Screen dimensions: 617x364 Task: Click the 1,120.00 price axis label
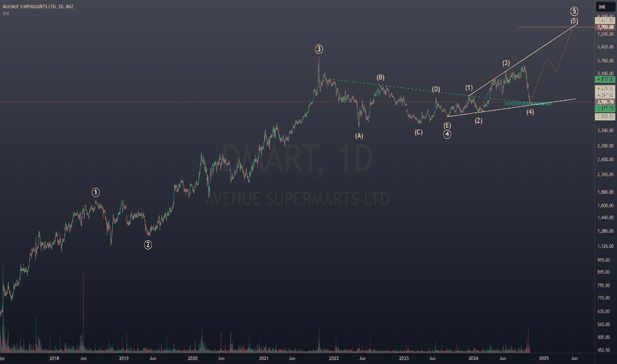605,246
